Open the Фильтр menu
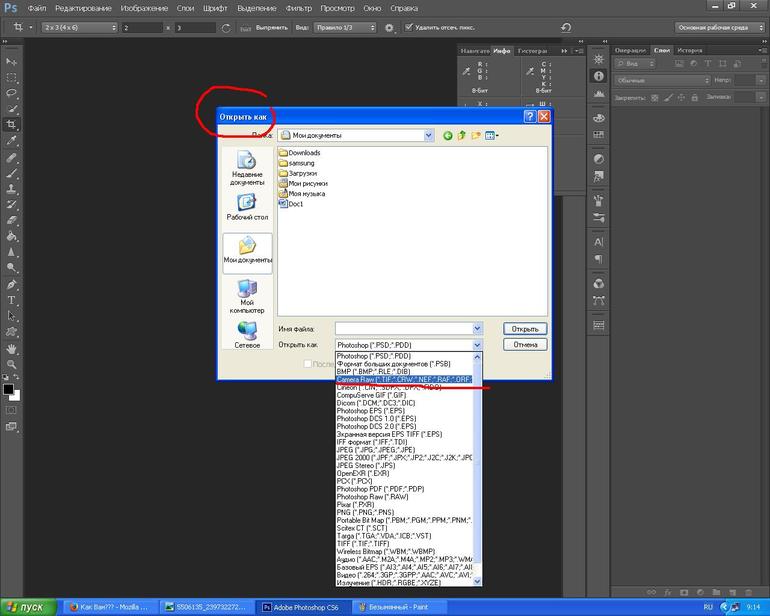Screen dimensions: 770x616 coord(298,8)
